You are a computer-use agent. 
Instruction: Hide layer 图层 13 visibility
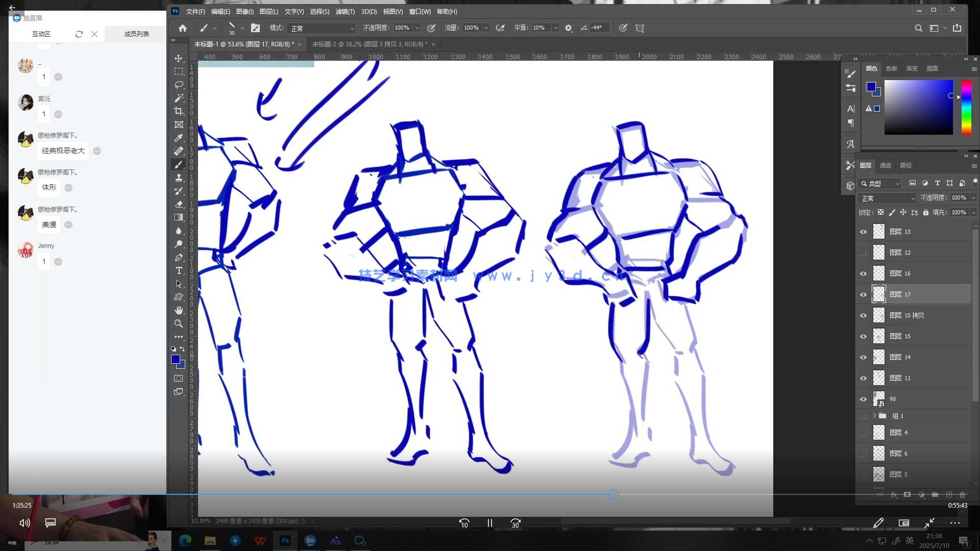(863, 232)
